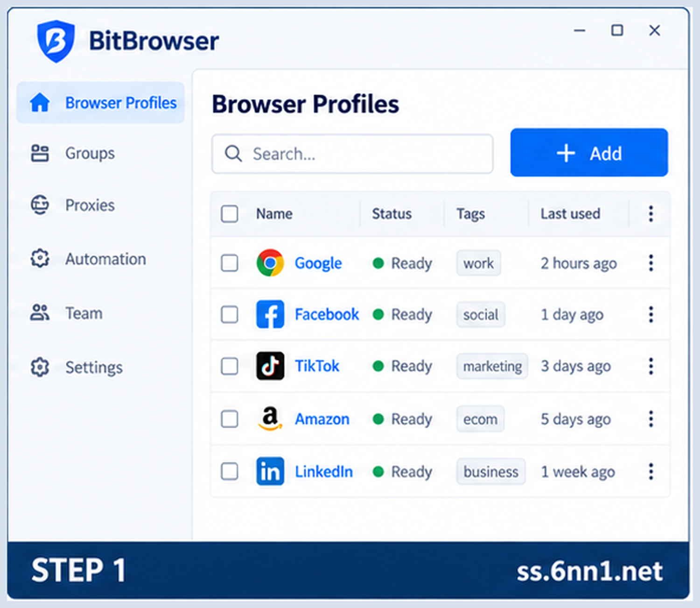Click the Search input field
Viewport: 700px width, 608px height.
352,154
